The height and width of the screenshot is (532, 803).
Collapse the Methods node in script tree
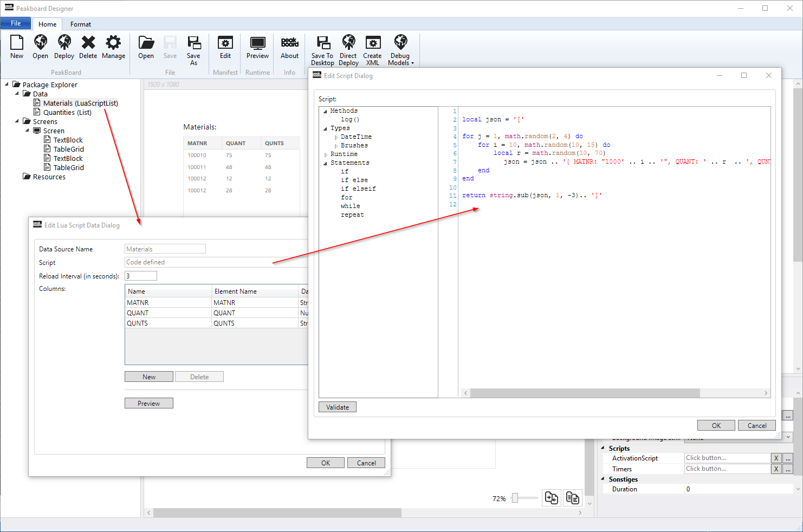coord(325,111)
